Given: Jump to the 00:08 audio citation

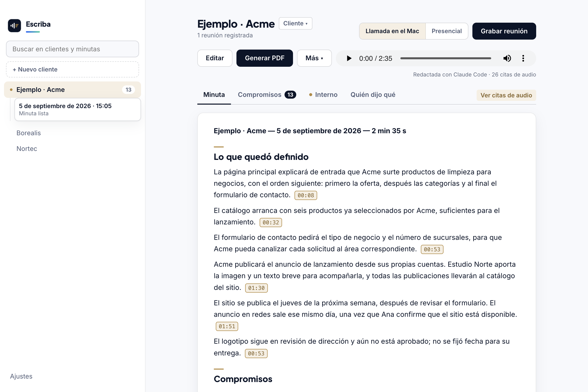Looking at the screenshot, I should (x=306, y=195).
